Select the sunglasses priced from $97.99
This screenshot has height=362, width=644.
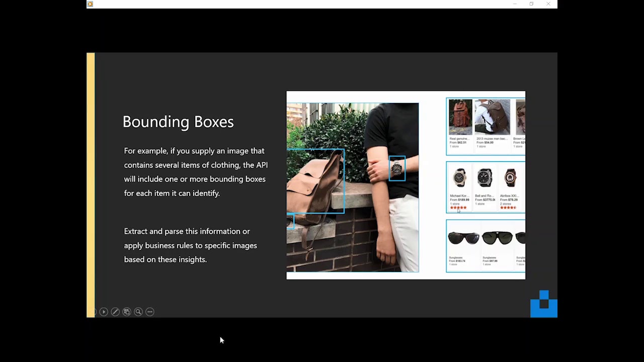pos(498,238)
